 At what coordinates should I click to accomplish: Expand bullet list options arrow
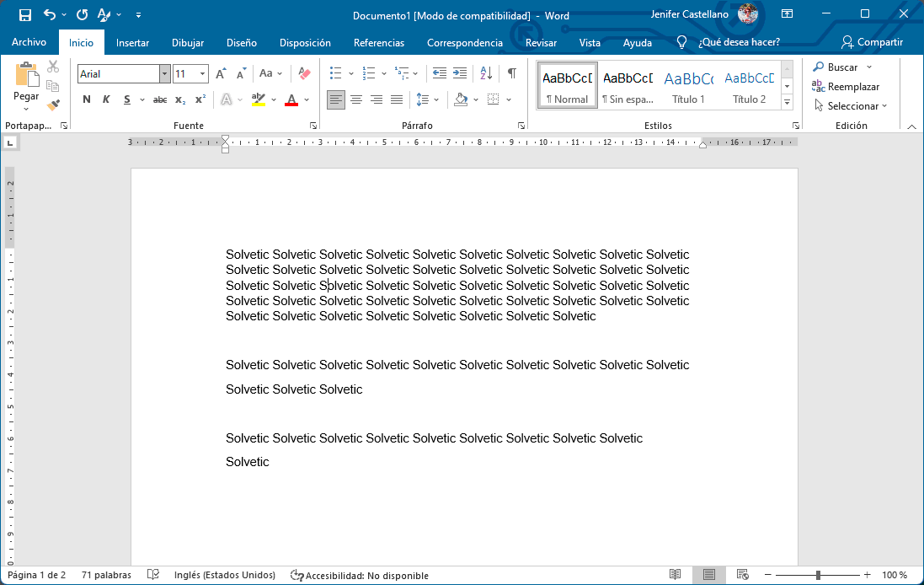pos(351,73)
